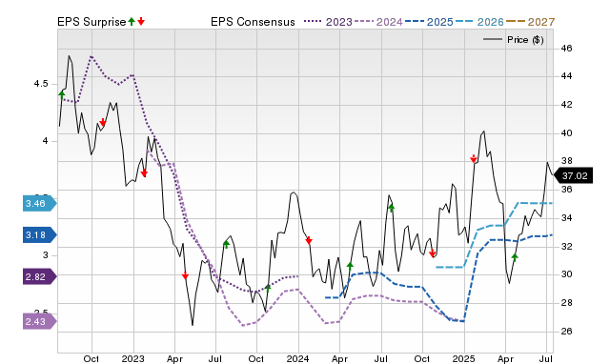Click the EPS axis label reading 3
The width and height of the screenshot is (610, 364).
pos(45,255)
